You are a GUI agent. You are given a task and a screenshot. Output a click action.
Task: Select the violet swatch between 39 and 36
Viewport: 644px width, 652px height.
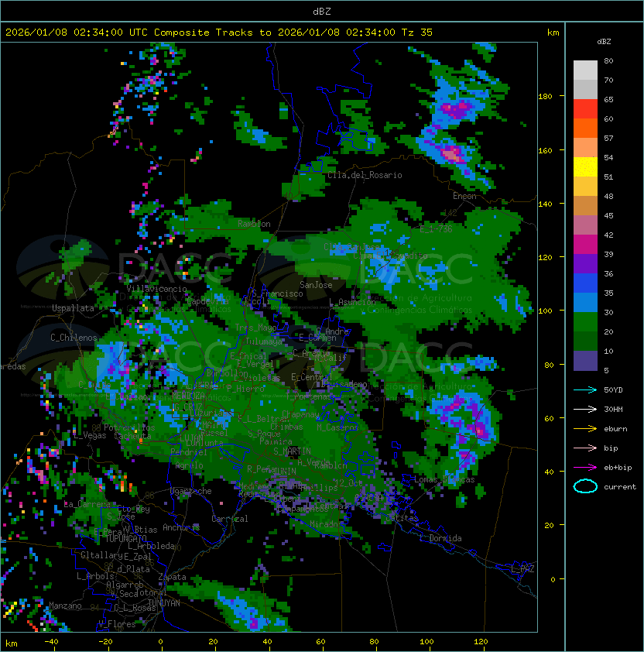(585, 263)
